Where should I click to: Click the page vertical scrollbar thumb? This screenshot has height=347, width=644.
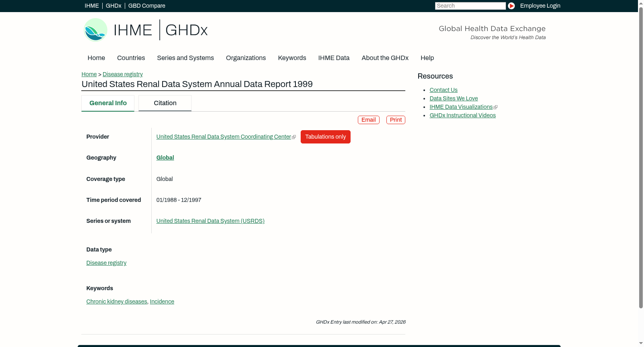pyautogui.click(x=641, y=157)
